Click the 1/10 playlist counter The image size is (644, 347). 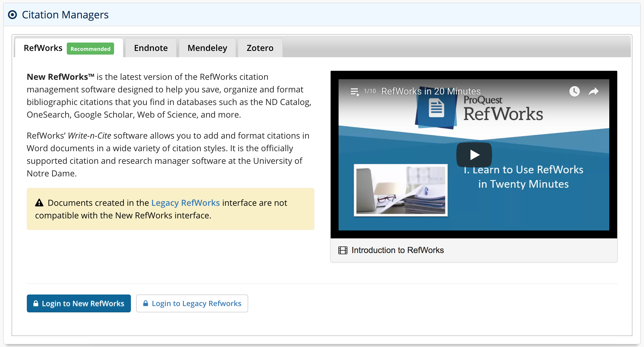tap(370, 91)
